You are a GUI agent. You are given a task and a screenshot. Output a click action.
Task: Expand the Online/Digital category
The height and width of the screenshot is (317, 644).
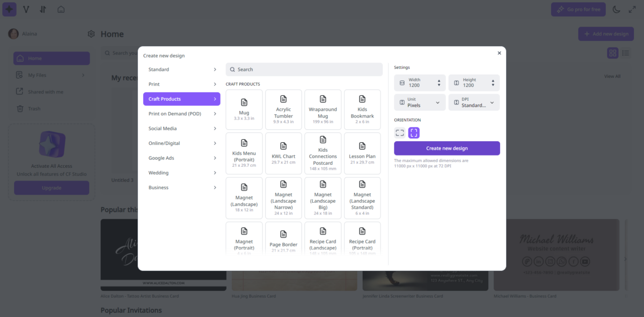[181, 143]
